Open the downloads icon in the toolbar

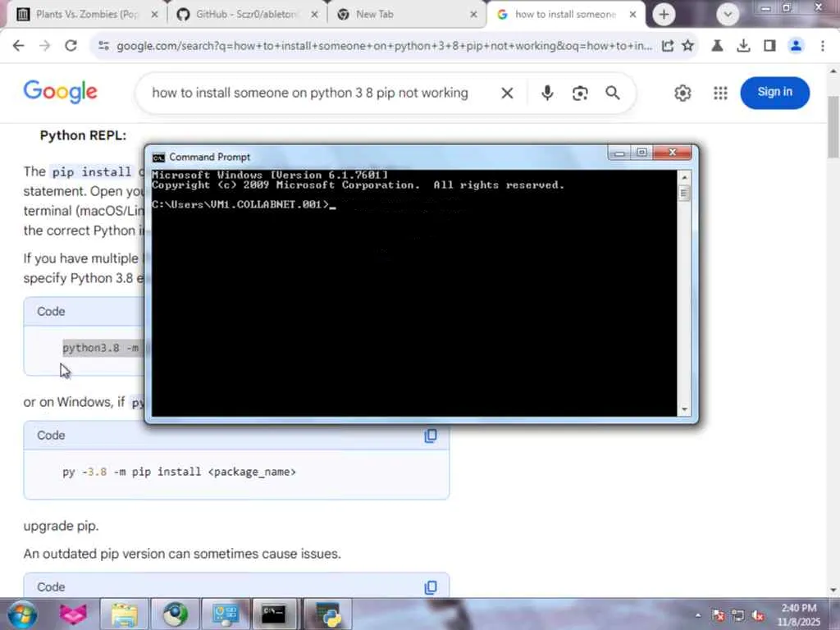tap(743, 46)
